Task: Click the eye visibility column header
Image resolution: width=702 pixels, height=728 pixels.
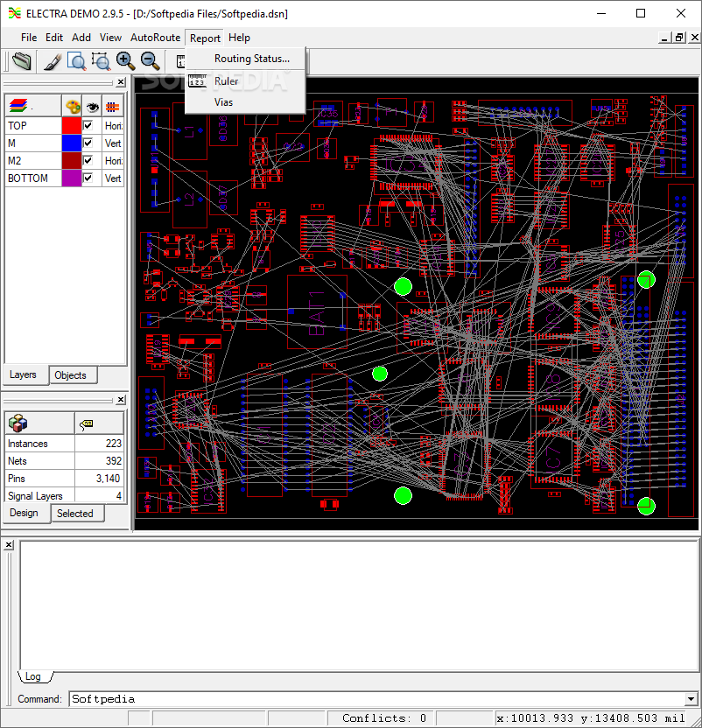Action: point(92,107)
